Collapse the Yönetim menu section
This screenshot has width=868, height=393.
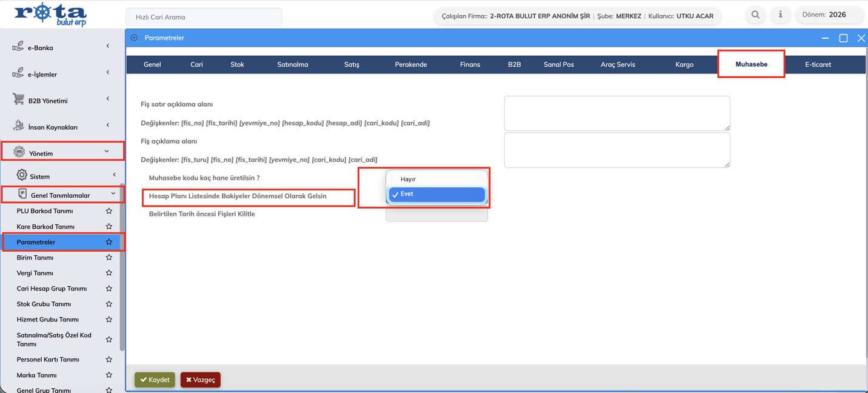[107, 152]
